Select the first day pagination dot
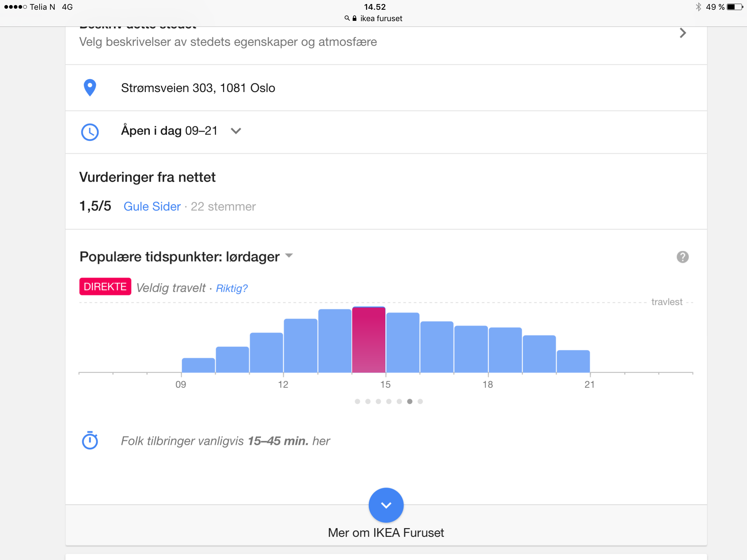The width and height of the screenshot is (747, 560). (357, 401)
